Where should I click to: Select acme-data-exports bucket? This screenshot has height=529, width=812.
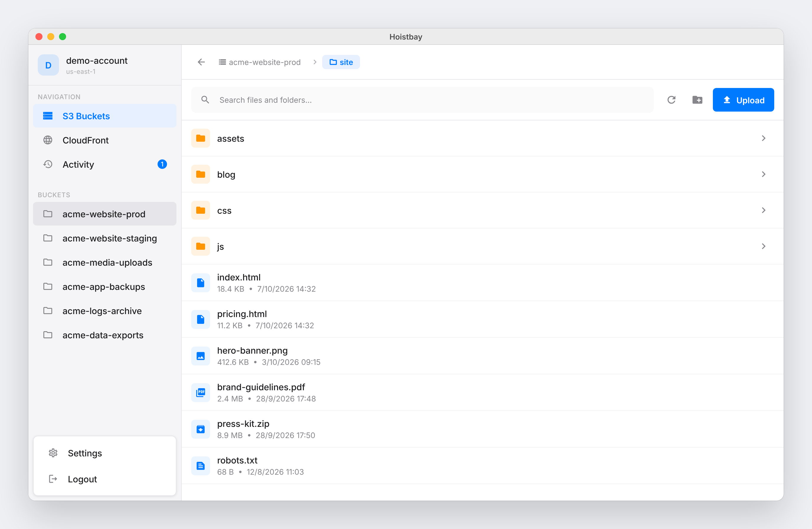click(105, 335)
